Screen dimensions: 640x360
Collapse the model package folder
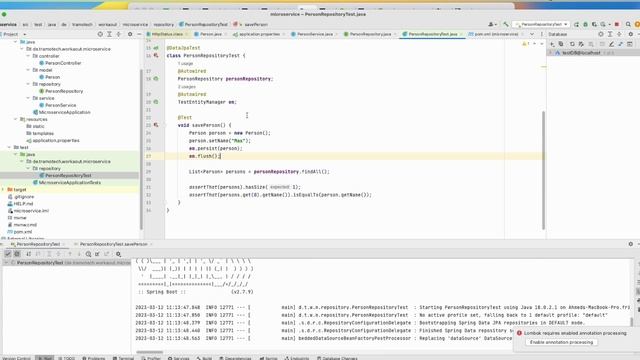point(28,70)
